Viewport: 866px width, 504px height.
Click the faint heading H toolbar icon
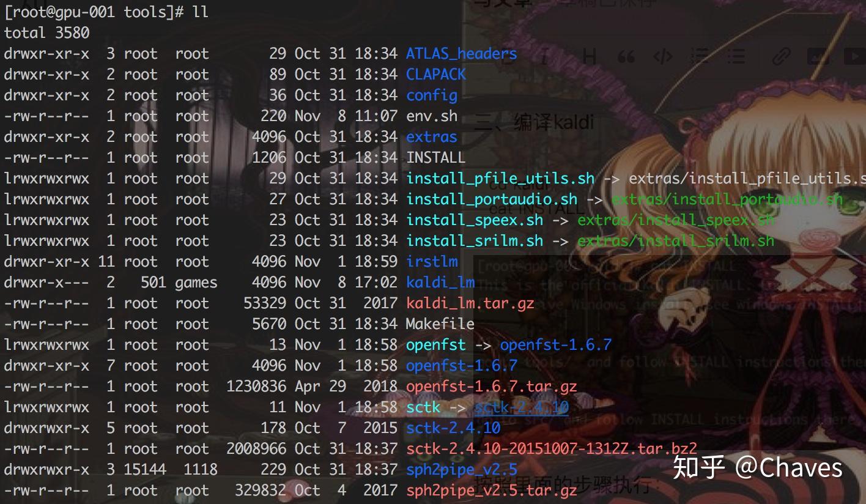(x=590, y=57)
